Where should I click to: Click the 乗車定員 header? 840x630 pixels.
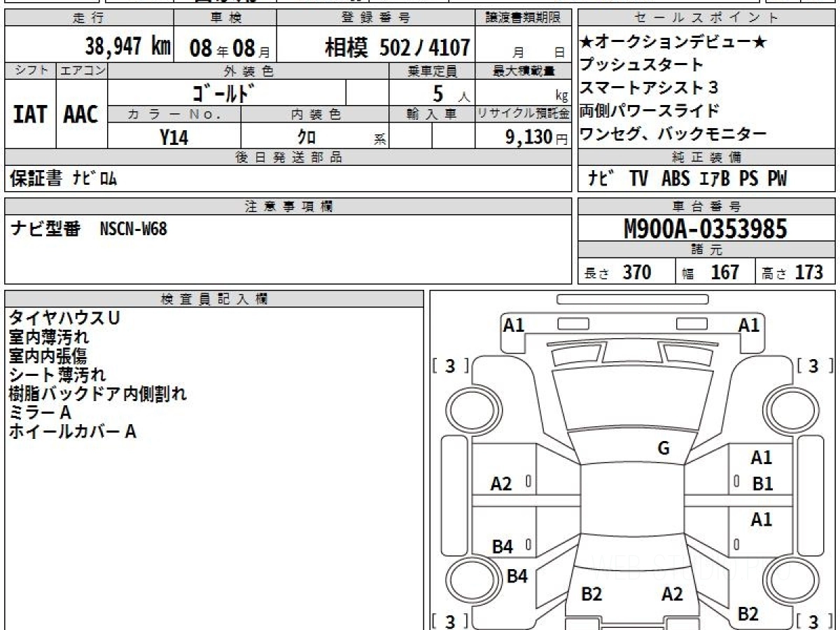432,71
